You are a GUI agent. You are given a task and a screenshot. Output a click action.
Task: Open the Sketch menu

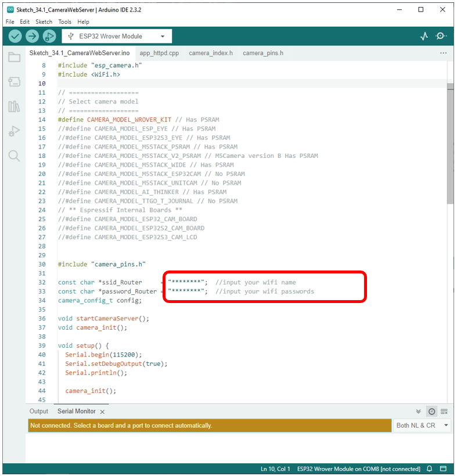click(x=44, y=22)
